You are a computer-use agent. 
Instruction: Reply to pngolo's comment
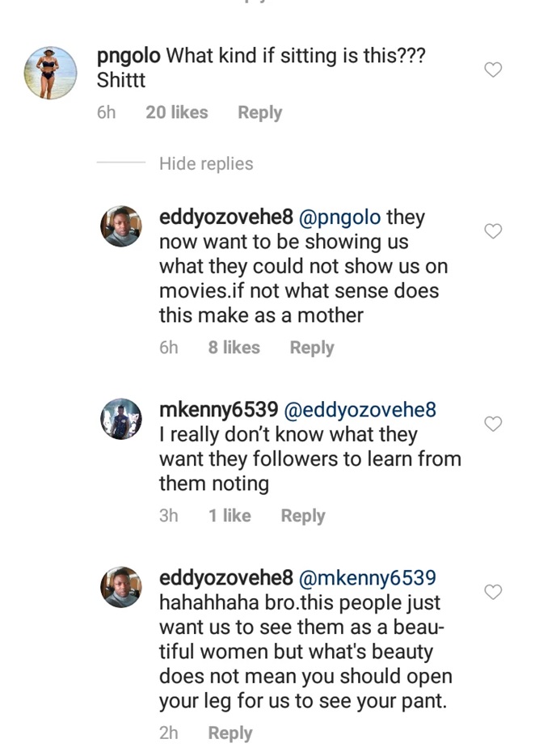259,113
